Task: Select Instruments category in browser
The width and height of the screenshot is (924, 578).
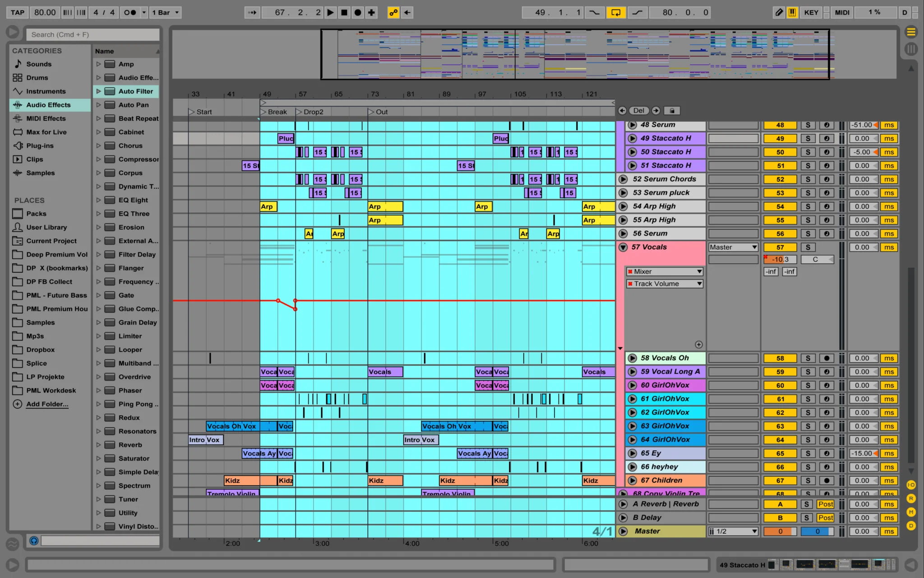Action: [x=46, y=91]
